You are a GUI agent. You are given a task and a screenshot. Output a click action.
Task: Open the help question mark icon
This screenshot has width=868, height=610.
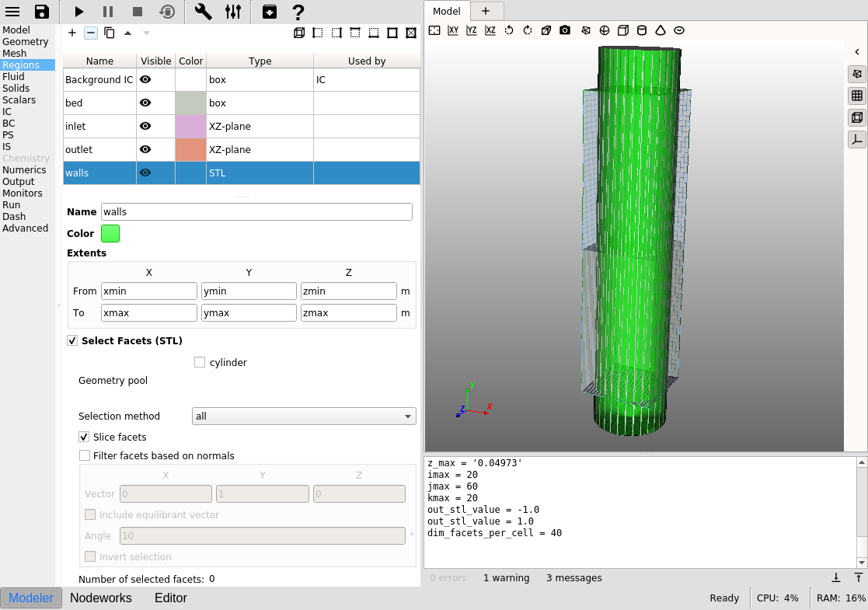pos(298,12)
